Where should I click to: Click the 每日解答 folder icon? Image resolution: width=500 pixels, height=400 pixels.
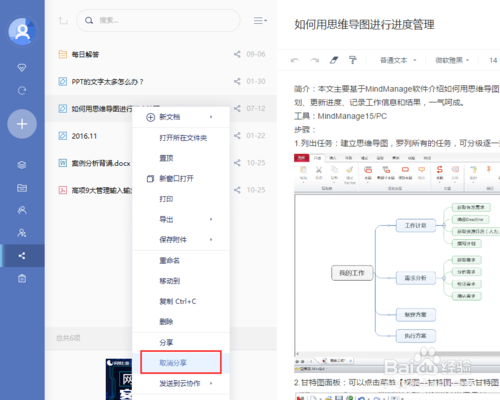pos(62,54)
